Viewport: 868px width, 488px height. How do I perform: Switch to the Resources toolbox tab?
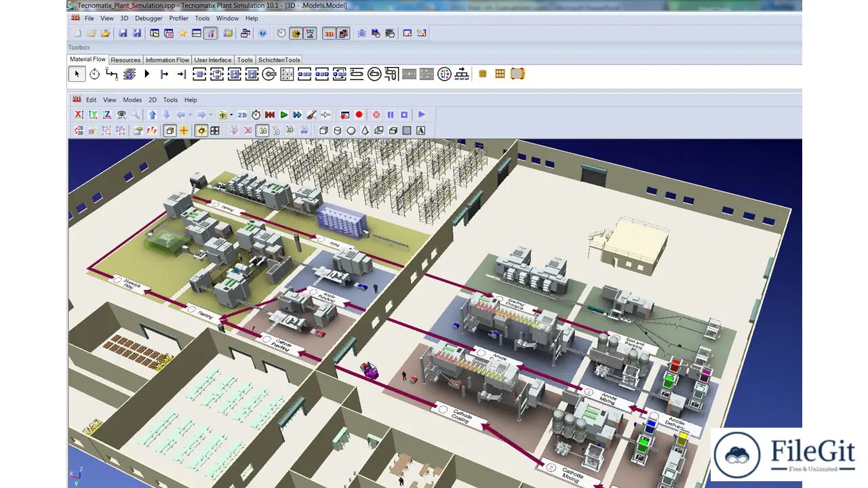125,60
